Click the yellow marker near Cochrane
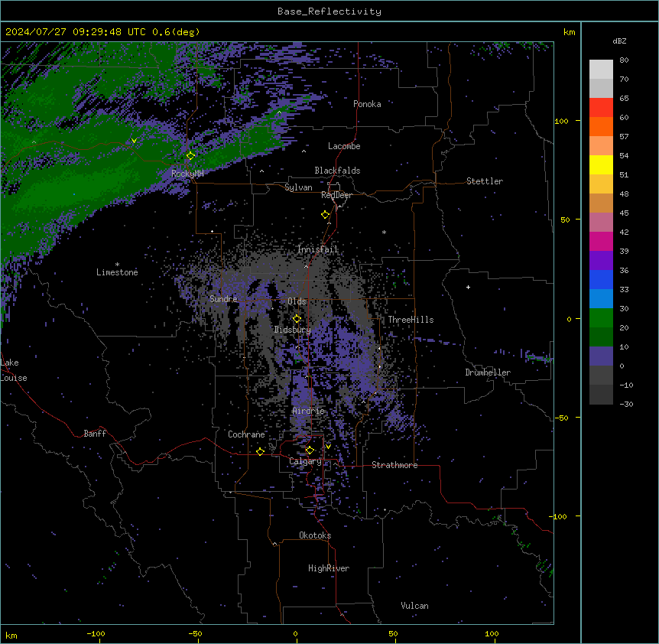 (260, 451)
